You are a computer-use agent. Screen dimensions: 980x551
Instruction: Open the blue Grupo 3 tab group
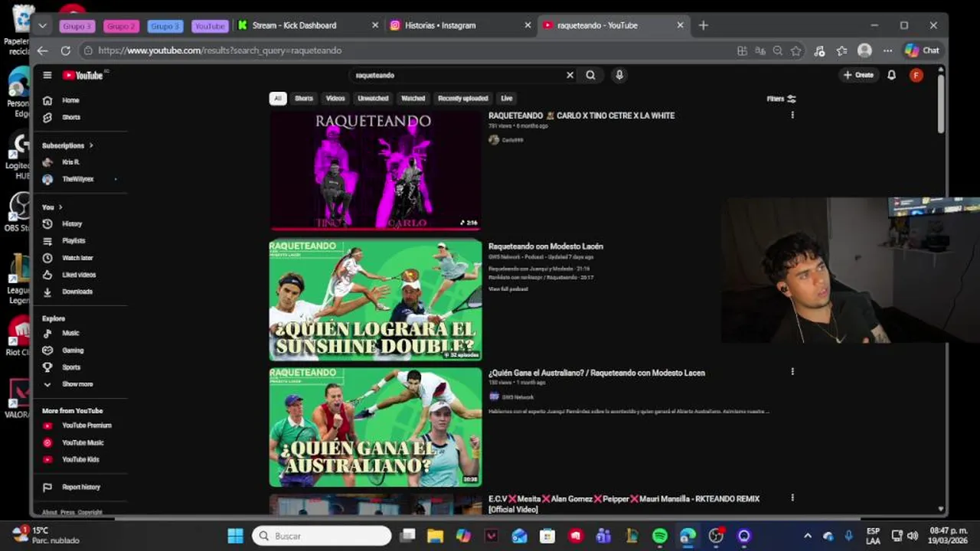click(x=165, y=26)
